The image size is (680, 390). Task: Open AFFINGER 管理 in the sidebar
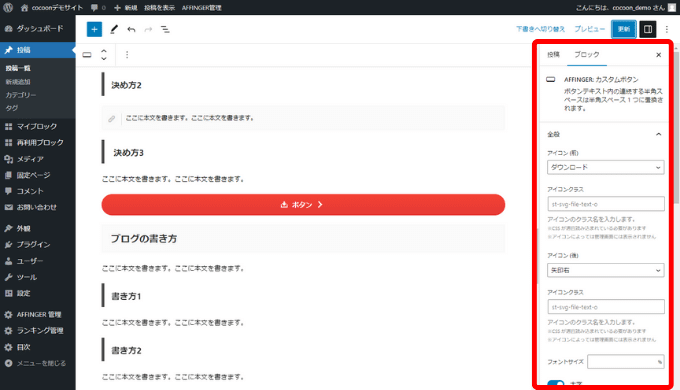[x=38, y=314]
